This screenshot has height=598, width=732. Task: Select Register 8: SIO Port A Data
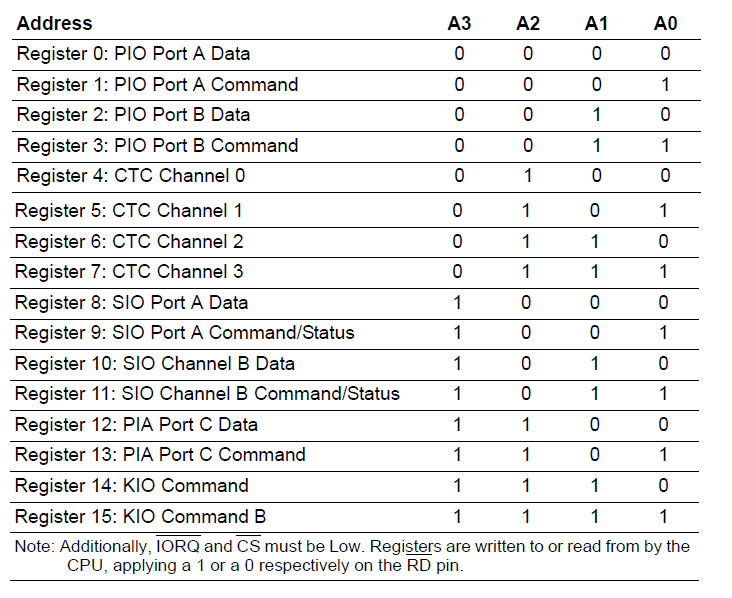coord(131,303)
